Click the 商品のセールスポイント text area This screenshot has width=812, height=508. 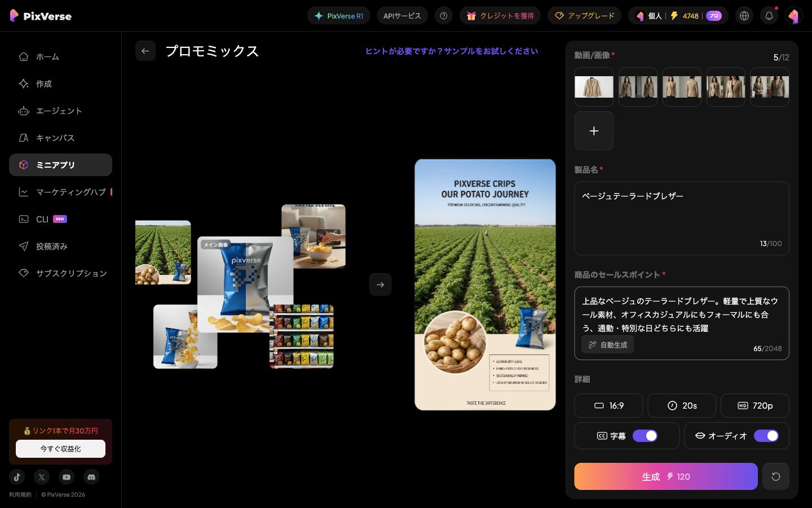coord(682,323)
